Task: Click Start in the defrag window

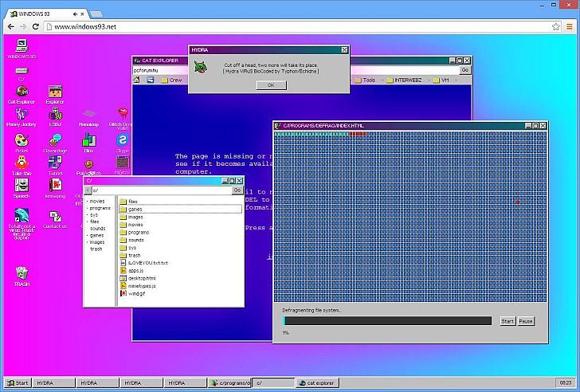Action: pos(507,321)
